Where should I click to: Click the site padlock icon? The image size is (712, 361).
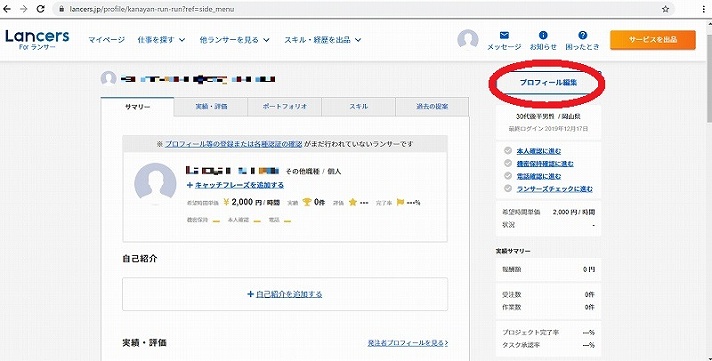62,9
